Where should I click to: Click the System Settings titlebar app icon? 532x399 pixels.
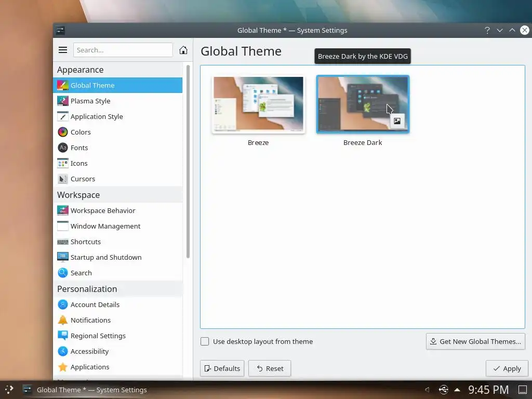coord(60,30)
